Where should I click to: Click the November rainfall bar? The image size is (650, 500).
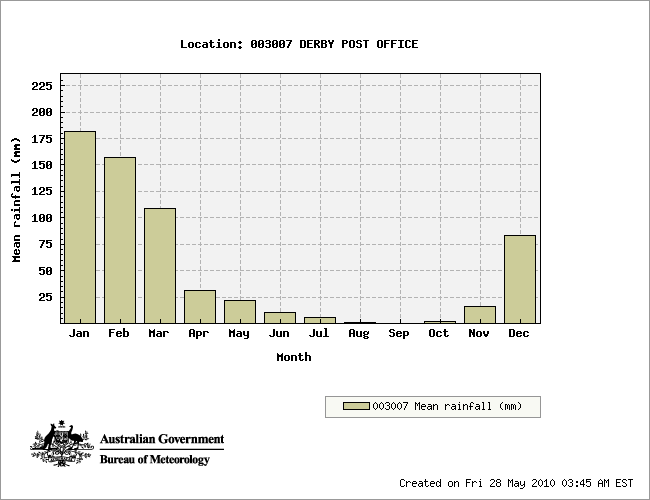click(480, 315)
